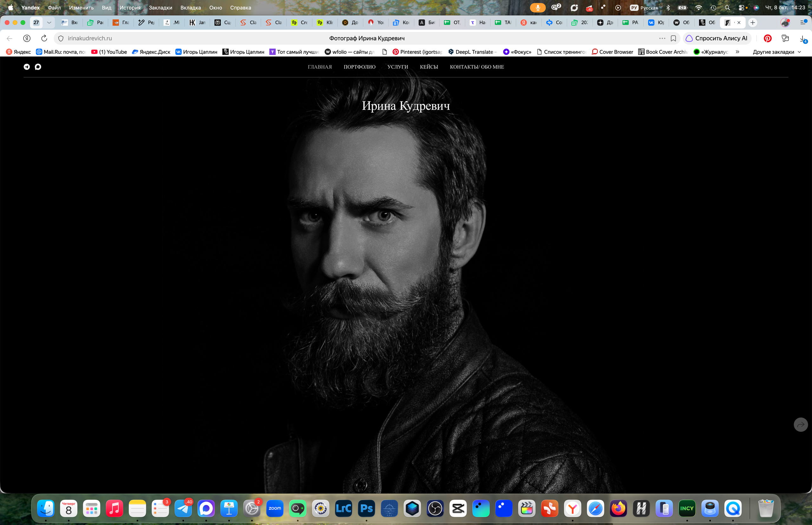
Task: Open a new tab with plus icon
Action: (753, 23)
